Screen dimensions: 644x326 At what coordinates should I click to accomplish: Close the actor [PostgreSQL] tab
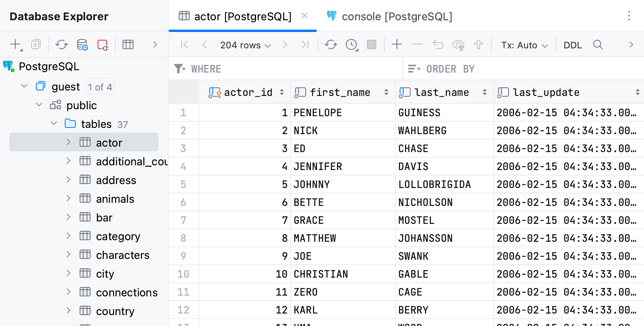304,16
